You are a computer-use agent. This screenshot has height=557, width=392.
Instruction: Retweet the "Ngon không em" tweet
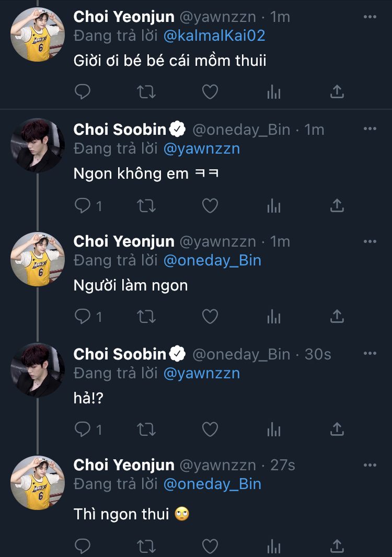146,206
